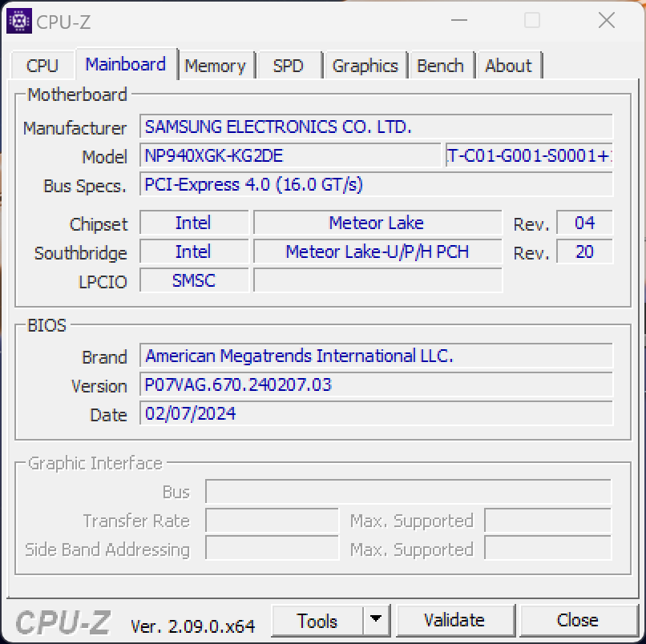Click the CPU-Z title bar text
Screen dimensions: 646x644
(63, 22)
